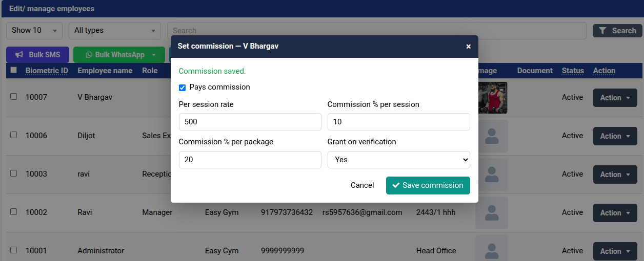Screen dimensions: 644x261
Task: Click the megaphone icon on Bulk SMS
Action: pos(19,55)
